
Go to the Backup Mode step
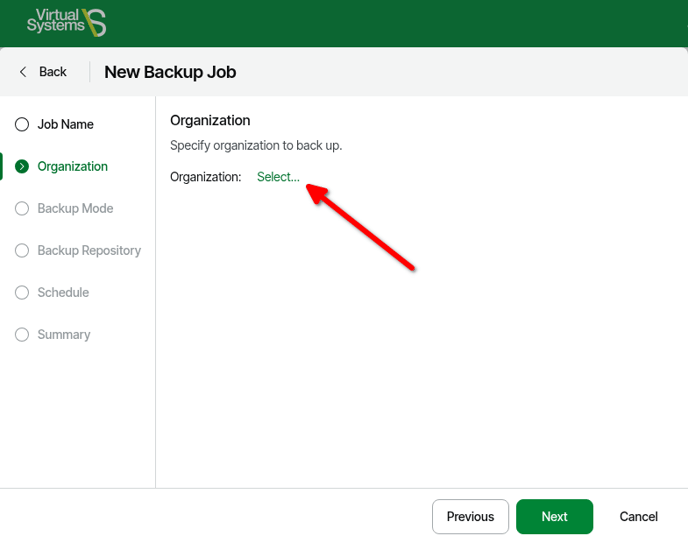[75, 209]
